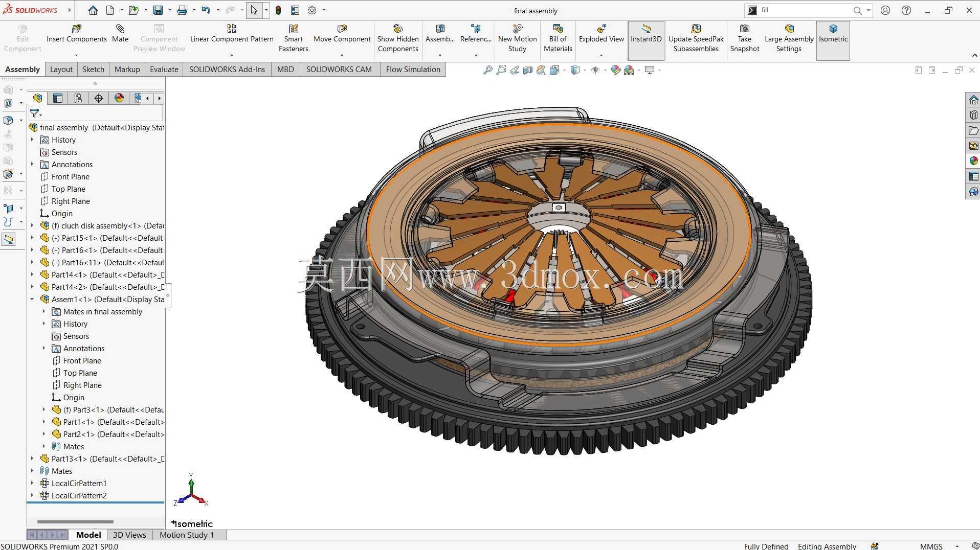Toggle Instant3D mode

(646, 40)
